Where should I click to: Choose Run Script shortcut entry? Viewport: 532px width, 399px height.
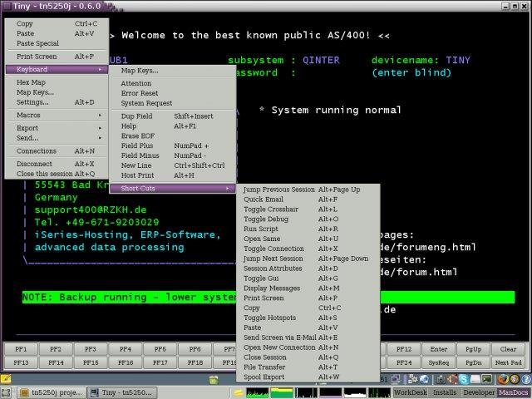(x=308, y=229)
